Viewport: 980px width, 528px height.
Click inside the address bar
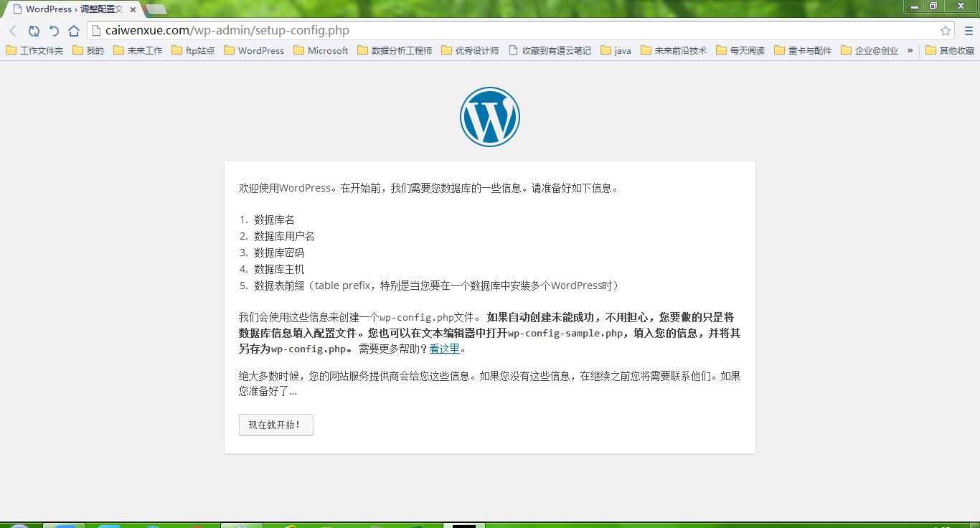(287, 31)
